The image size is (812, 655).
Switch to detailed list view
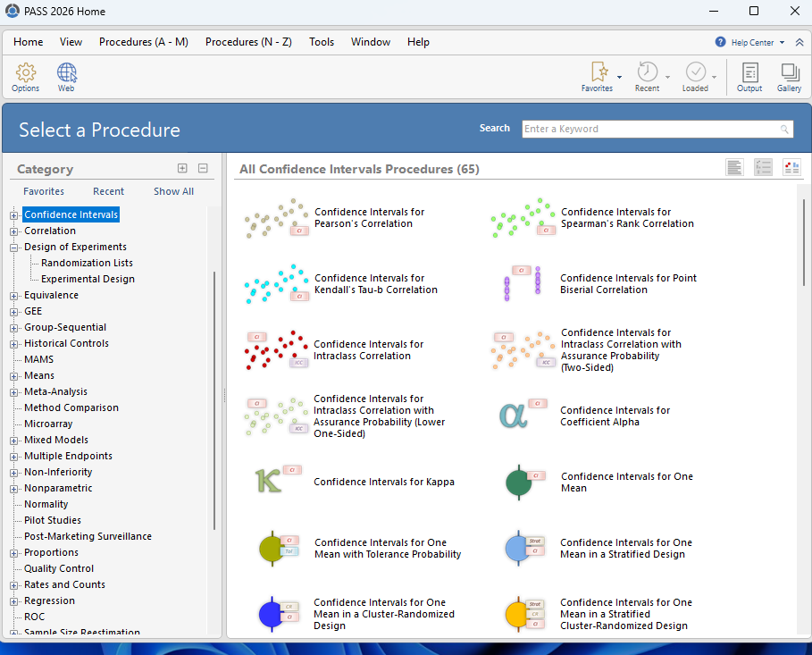click(x=763, y=168)
